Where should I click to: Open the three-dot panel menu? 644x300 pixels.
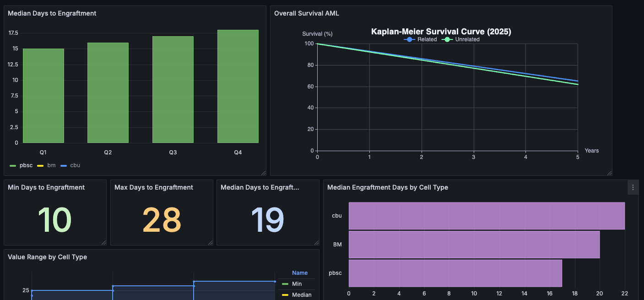point(633,187)
